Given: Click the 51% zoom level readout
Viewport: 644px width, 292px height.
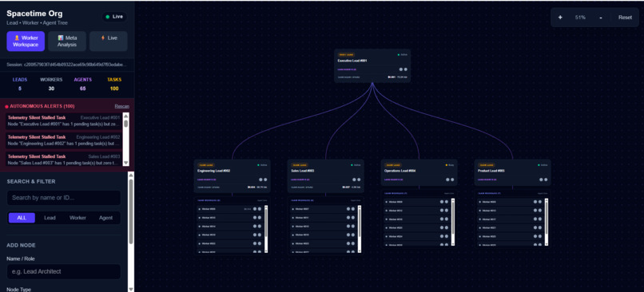Looking at the screenshot, I should click(x=580, y=18).
